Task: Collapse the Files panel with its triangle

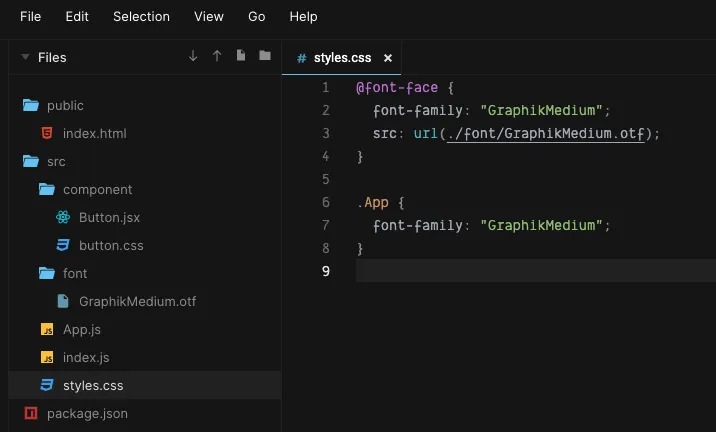Action: pyautogui.click(x=25, y=57)
